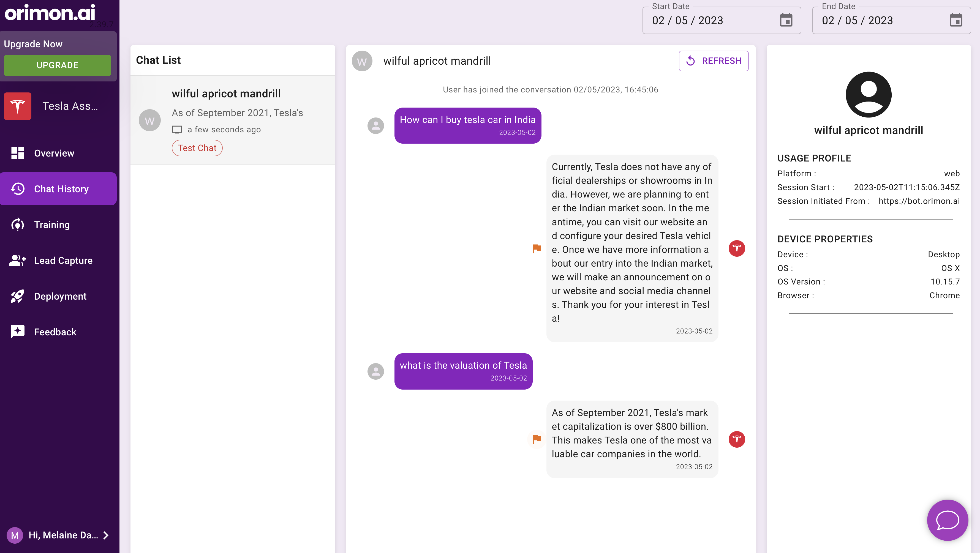The image size is (980, 553).
Task: Click the orange flag on the India reply
Action: 537,249
